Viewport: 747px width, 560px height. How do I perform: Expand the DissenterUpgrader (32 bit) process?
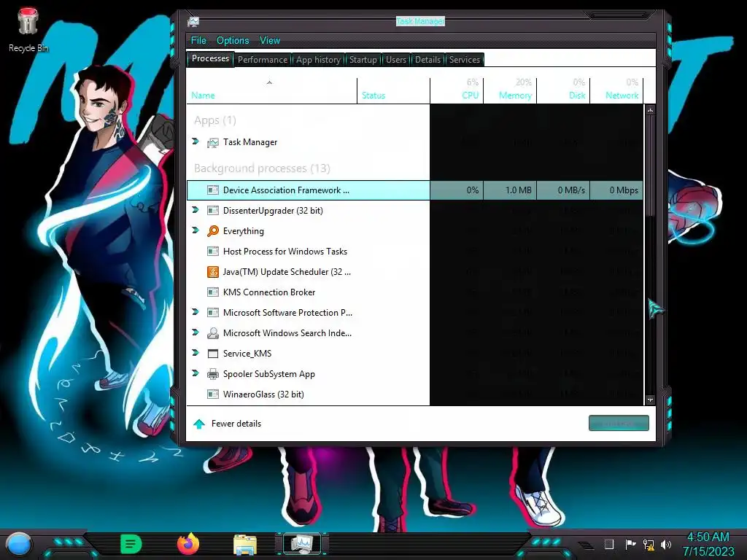196,210
